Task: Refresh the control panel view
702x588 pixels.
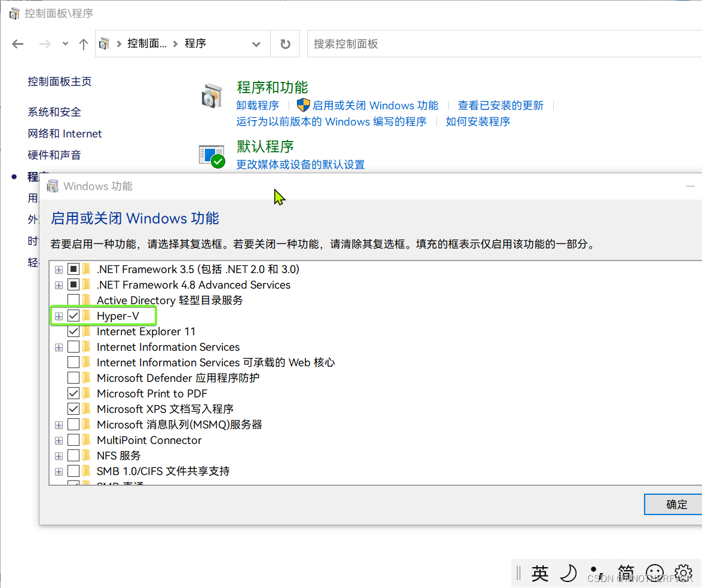Action: 285,44
